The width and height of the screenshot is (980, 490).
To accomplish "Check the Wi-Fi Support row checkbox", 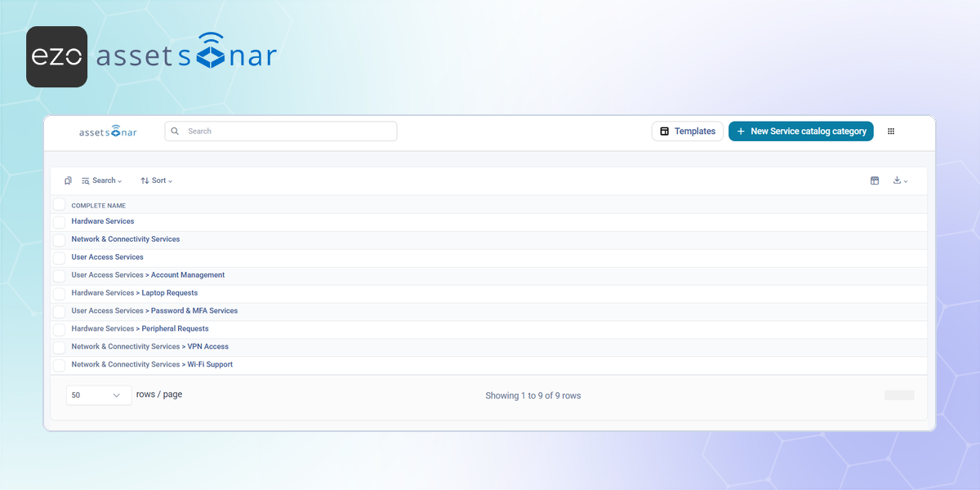I will [x=59, y=366].
